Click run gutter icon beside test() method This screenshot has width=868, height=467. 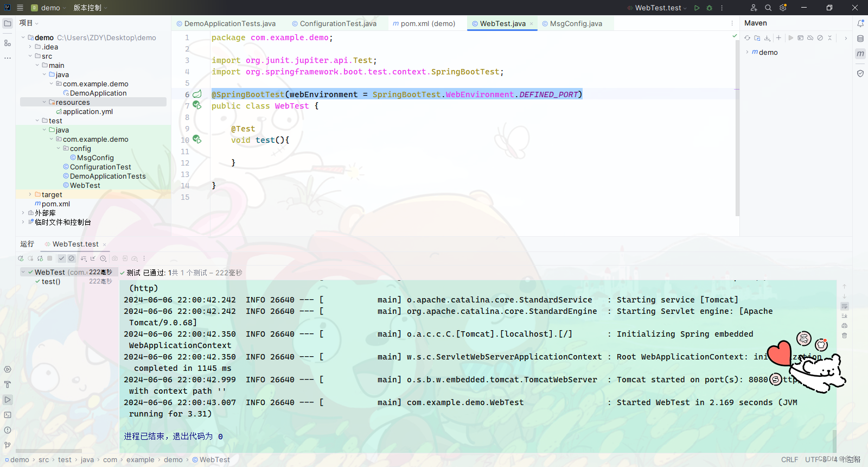click(197, 140)
